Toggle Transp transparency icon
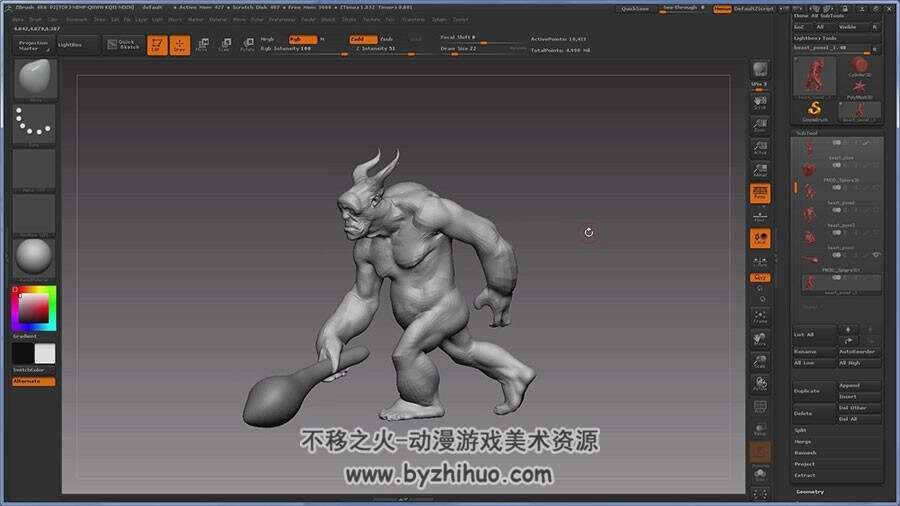The image size is (900, 506). [x=760, y=430]
